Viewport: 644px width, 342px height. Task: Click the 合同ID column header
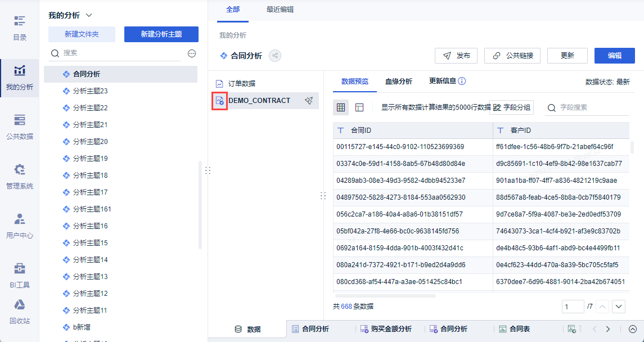pyautogui.click(x=413, y=130)
